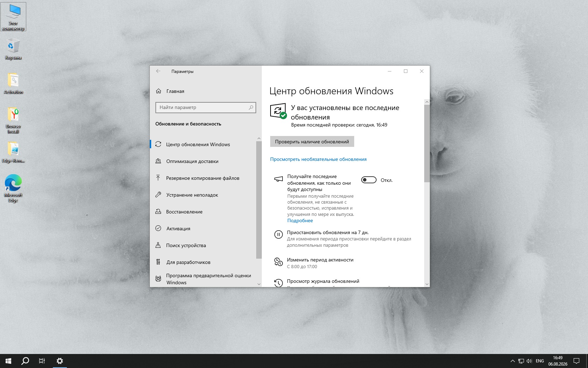Click the ENG language indicator
The height and width of the screenshot is (368, 588).
pyautogui.click(x=540, y=361)
